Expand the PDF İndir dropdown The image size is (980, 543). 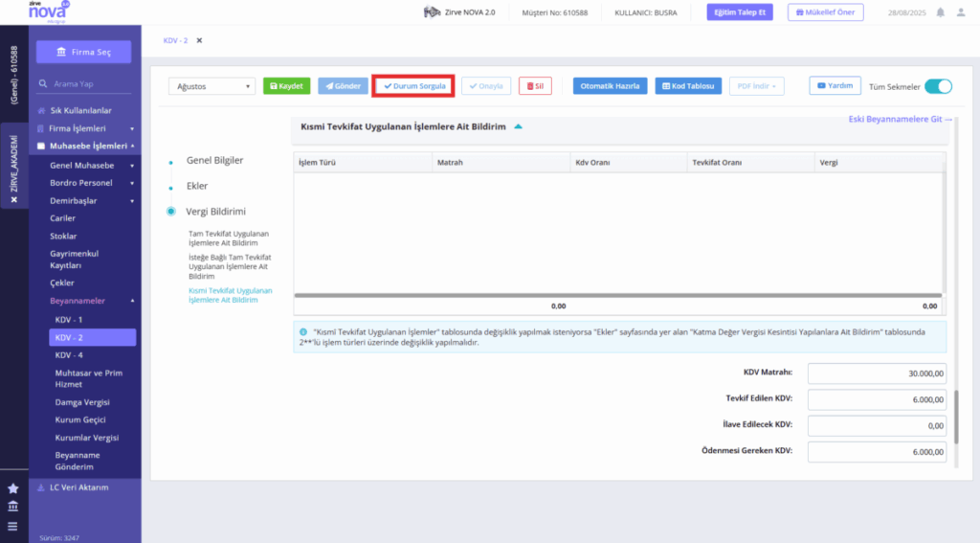(756, 86)
